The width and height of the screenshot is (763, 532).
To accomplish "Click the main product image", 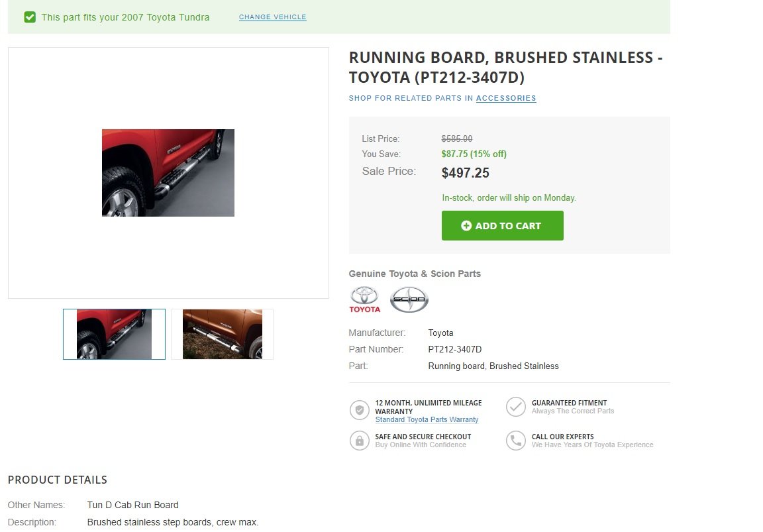I will (x=168, y=173).
